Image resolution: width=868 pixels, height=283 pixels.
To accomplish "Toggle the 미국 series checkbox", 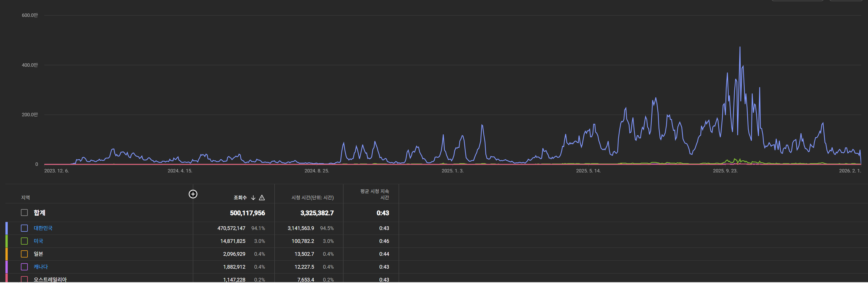I will coord(24,241).
